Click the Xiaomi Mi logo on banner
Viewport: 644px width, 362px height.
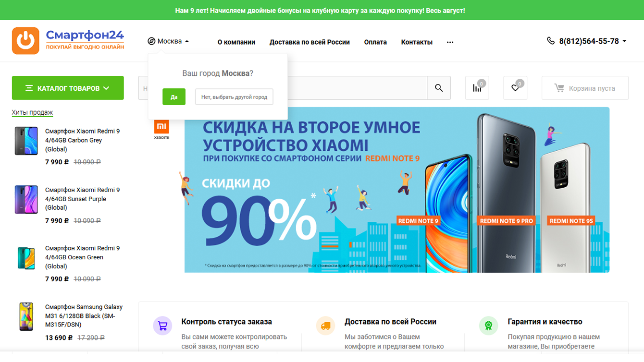pos(161,130)
